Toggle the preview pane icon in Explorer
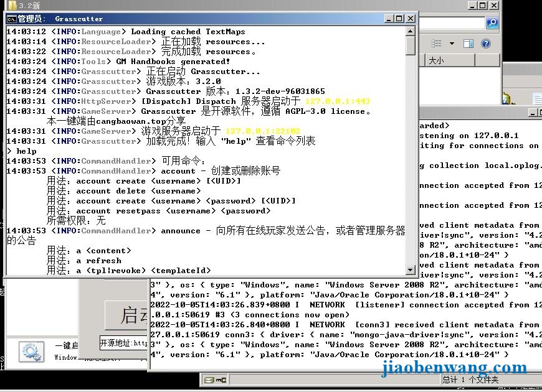Screen dimensions: 542x392 point(468,44)
